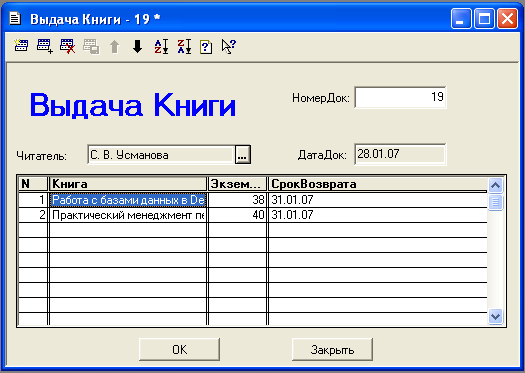Activate the What's This help cursor icon
This screenshot has height=373, width=525.
pos(229,46)
